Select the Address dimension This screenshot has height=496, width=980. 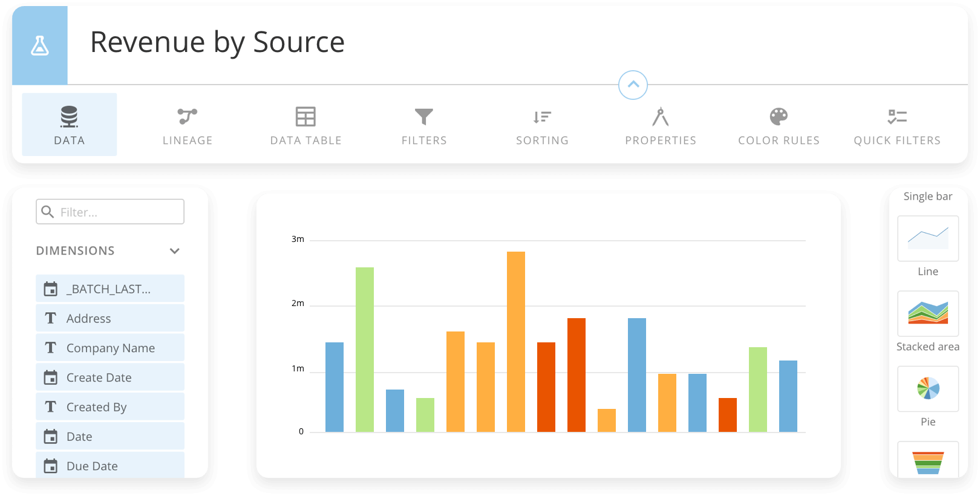point(110,318)
